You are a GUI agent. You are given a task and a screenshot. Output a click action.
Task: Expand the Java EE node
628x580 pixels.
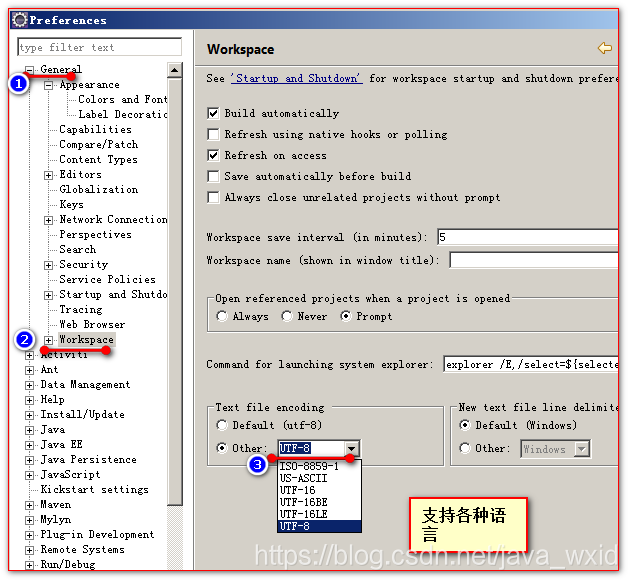pyautogui.click(x=29, y=445)
